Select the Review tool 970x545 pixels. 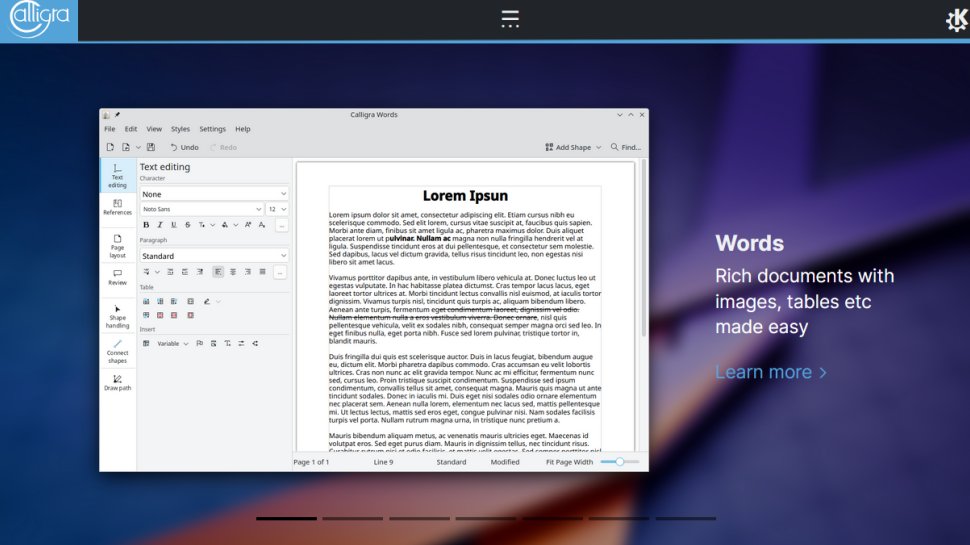pyautogui.click(x=118, y=277)
